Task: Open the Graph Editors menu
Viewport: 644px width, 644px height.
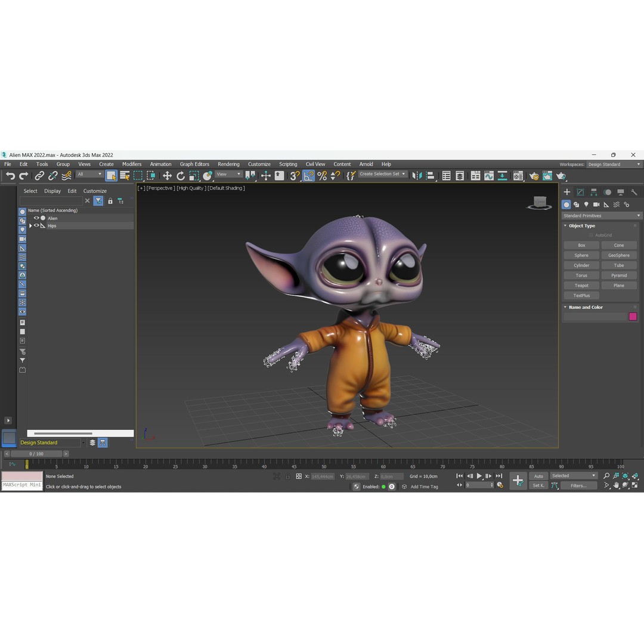Action: tap(194, 164)
